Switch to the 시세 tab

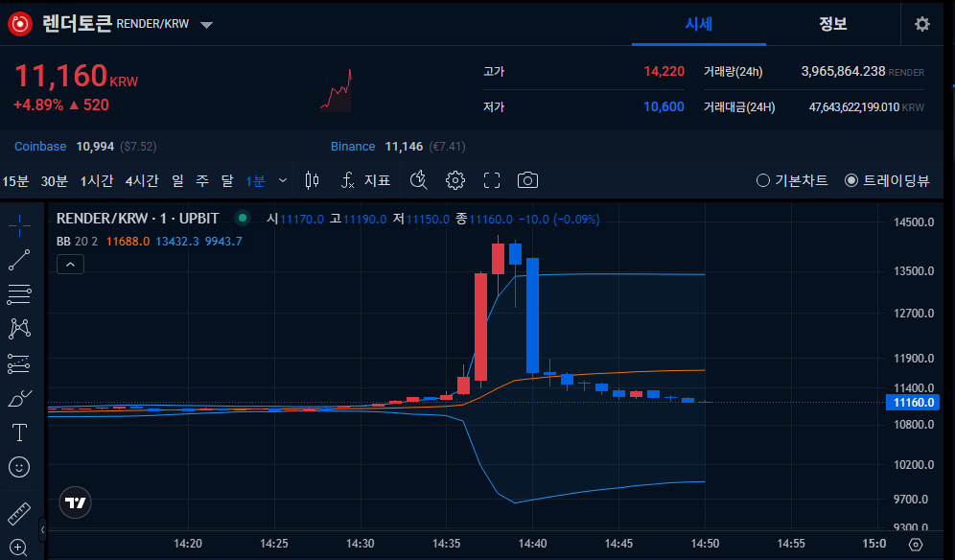(699, 24)
